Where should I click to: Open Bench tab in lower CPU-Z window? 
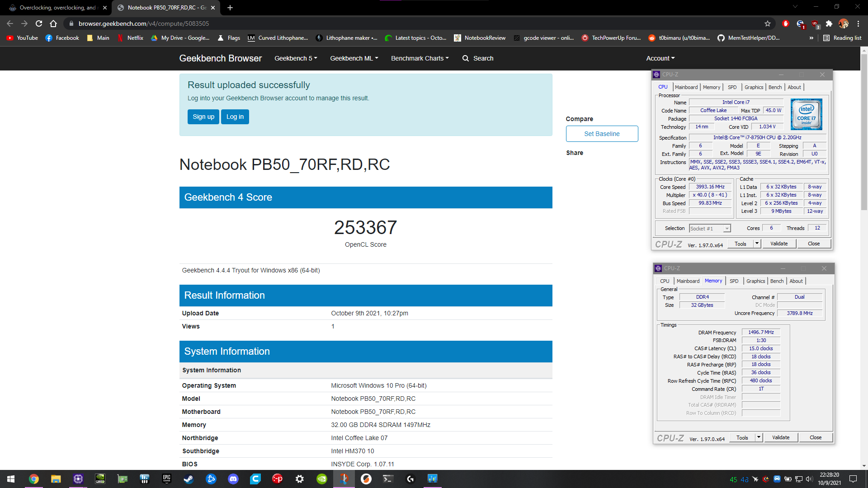click(777, 281)
